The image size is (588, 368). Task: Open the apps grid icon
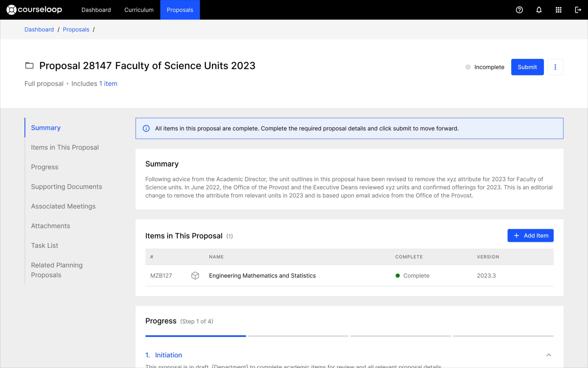coord(558,10)
